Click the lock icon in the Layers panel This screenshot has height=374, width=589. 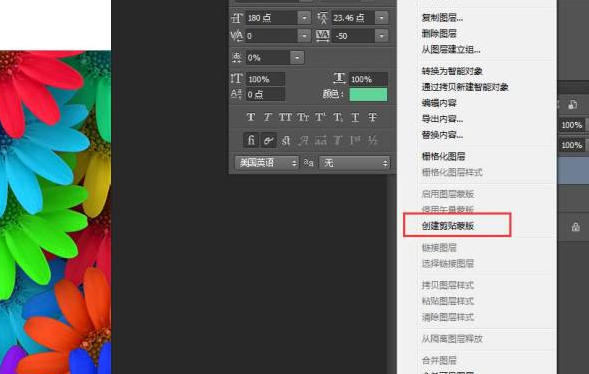(575, 227)
